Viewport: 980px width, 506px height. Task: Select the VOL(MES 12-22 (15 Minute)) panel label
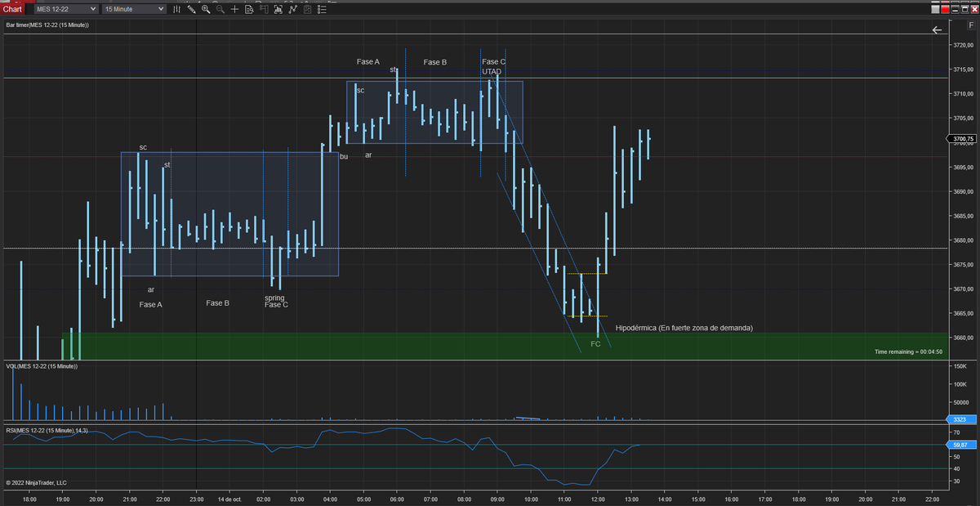tap(41, 366)
